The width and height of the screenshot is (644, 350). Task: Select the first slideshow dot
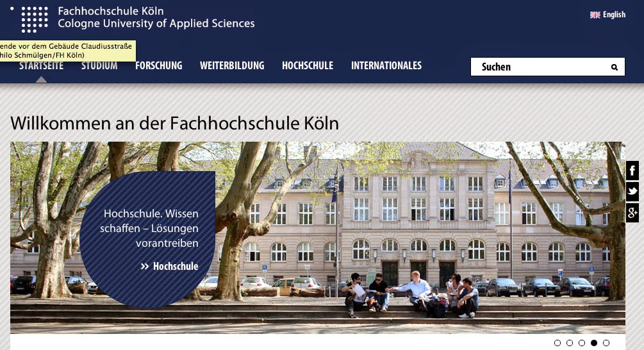557,342
